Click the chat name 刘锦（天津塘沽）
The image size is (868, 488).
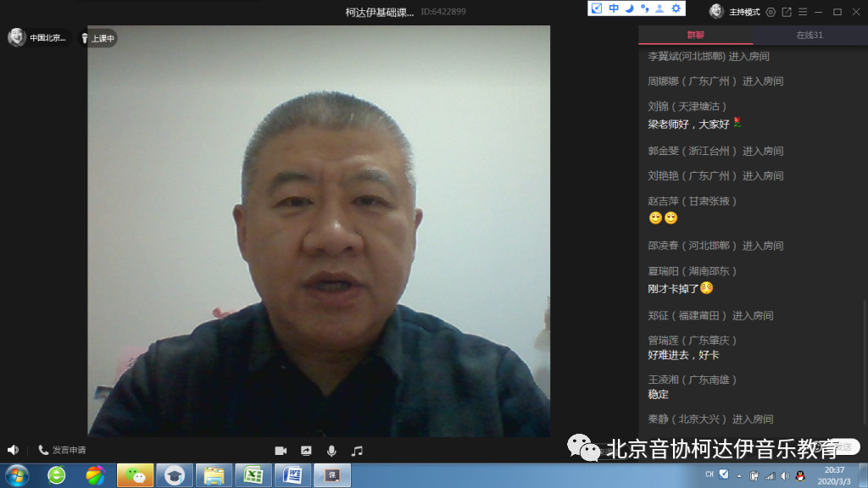click(687, 106)
